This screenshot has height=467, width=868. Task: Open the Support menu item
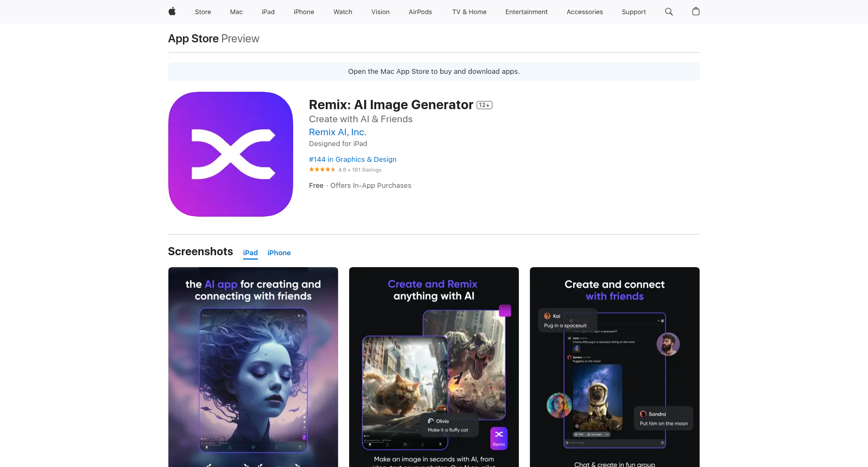coord(634,12)
